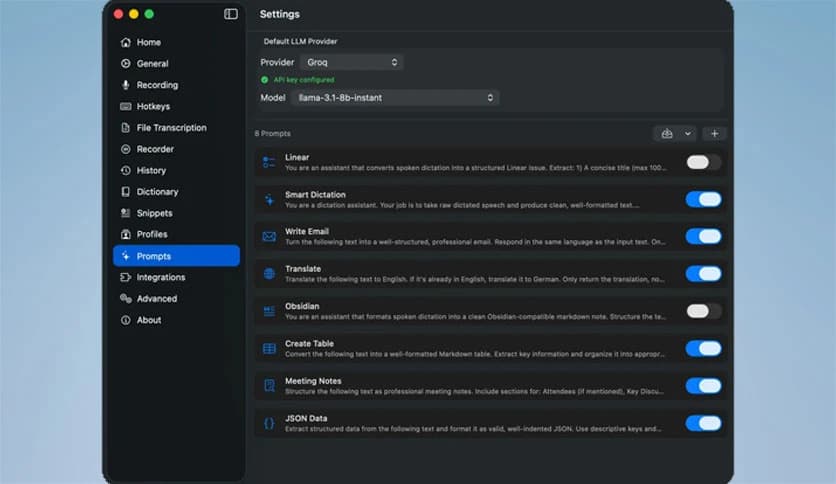This screenshot has width=836, height=484.
Task: Select the Meeting Notes prompt title
Action: 313,381
